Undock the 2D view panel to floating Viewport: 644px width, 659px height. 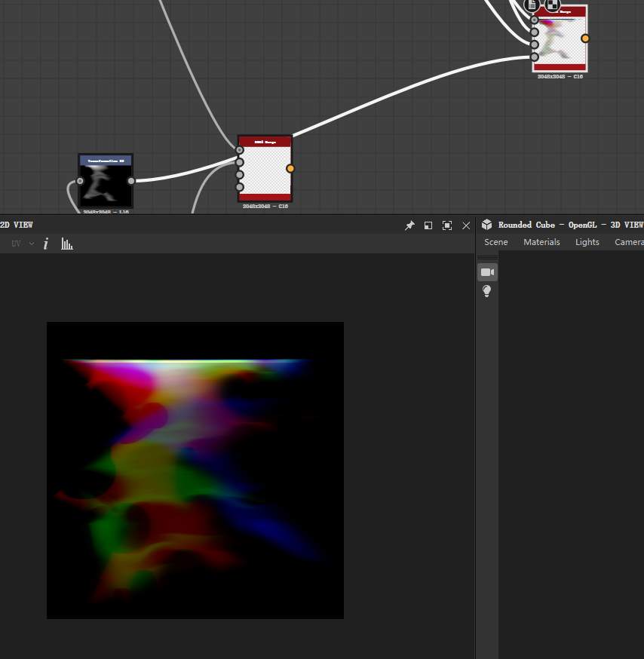(x=428, y=225)
